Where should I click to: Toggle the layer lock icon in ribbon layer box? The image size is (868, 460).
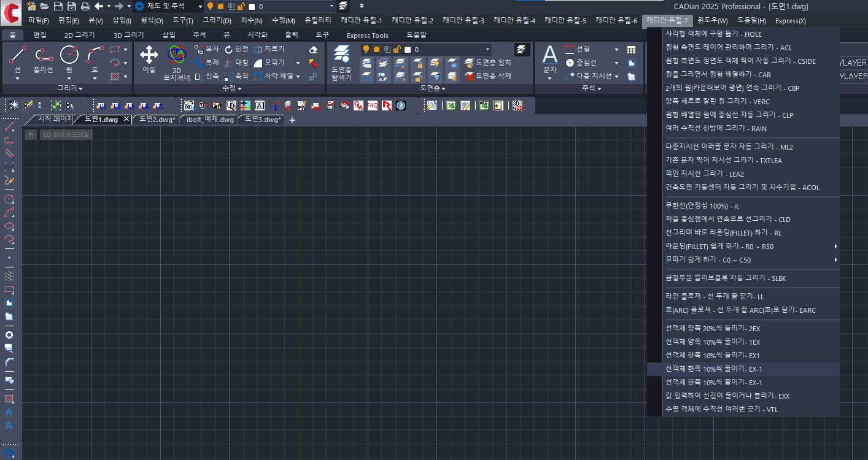coord(396,49)
